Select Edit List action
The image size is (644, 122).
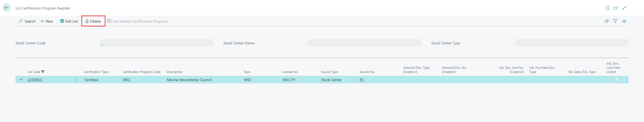(69, 21)
